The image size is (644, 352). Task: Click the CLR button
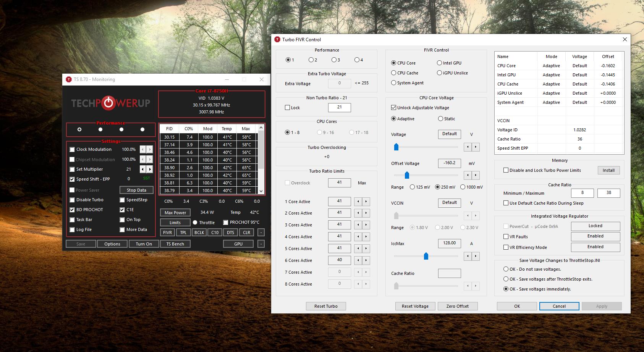[x=247, y=233]
